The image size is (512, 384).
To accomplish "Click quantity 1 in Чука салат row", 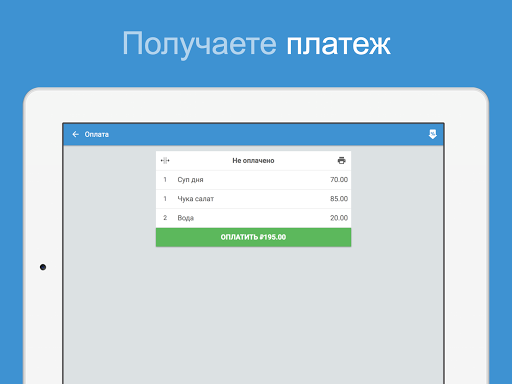I will [165, 199].
